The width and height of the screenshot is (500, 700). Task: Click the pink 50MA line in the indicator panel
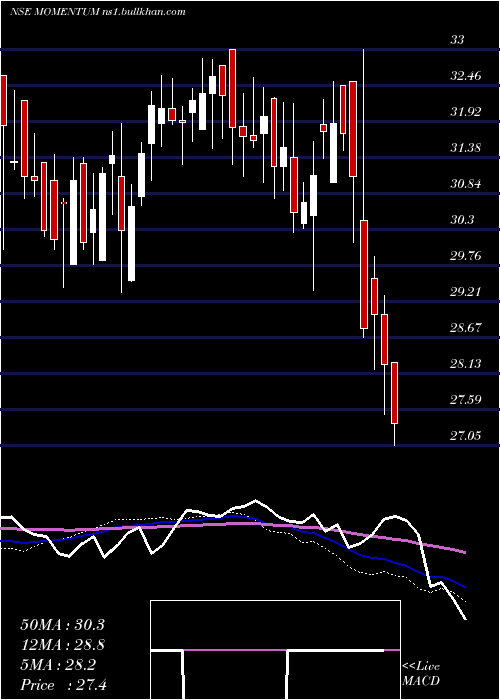pyautogui.click(x=232, y=524)
